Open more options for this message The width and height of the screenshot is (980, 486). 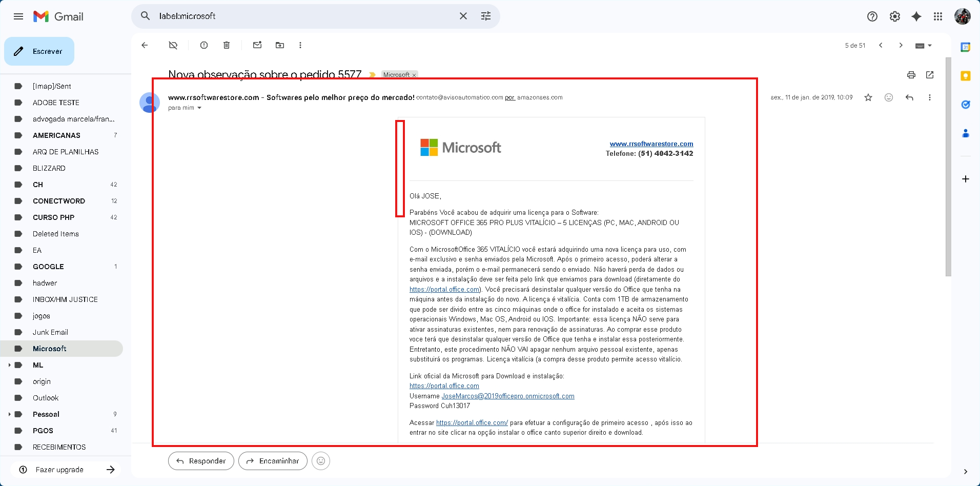click(930, 97)
